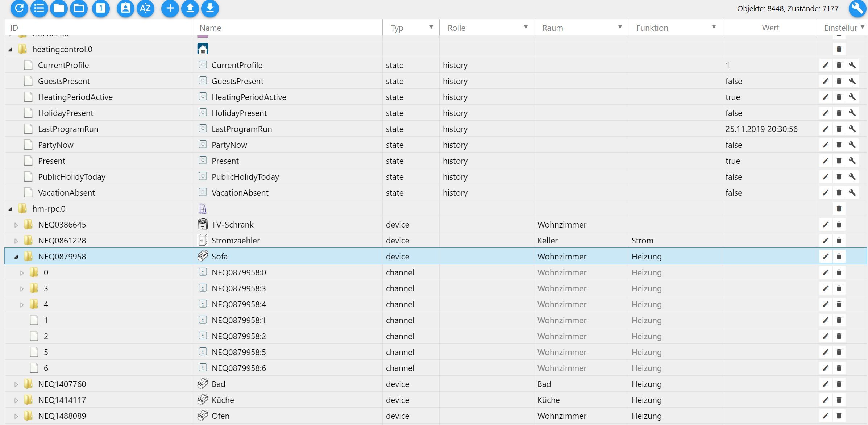Collapse the heatingcontrol.0 tree node
This screenshot has height=425, width=868.
click(x=11, y=50)
